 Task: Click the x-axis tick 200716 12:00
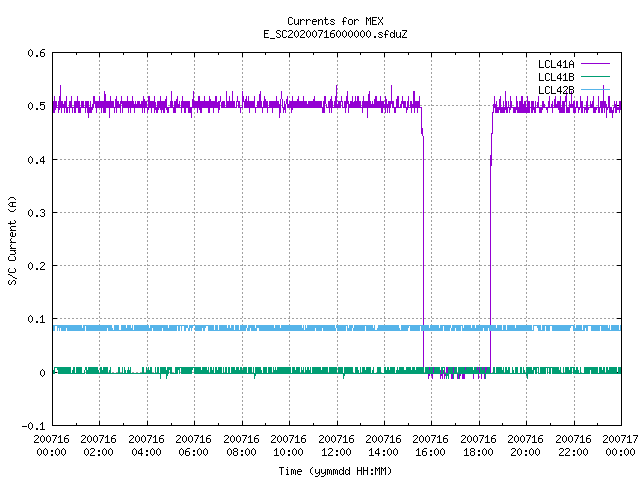[336, 446]
